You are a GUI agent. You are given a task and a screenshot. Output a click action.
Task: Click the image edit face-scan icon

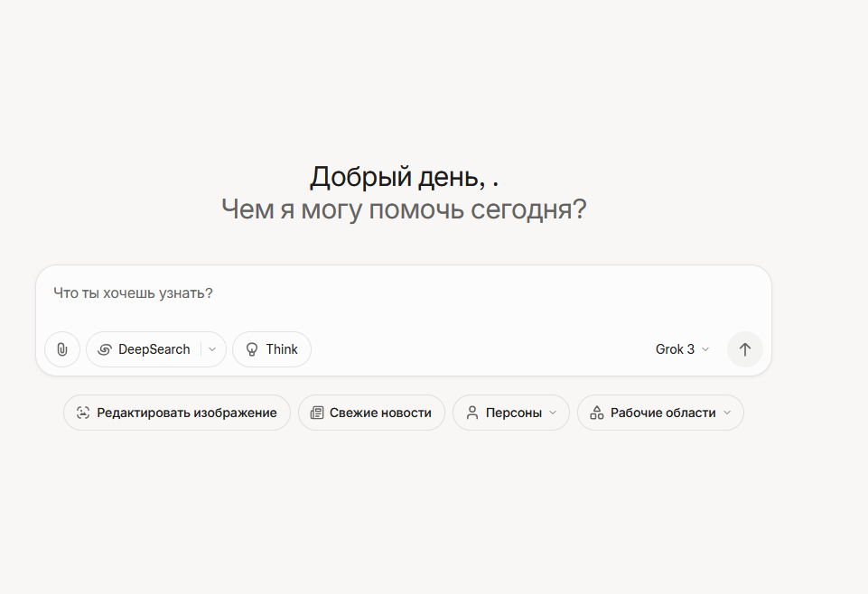[x=83, y=413]
